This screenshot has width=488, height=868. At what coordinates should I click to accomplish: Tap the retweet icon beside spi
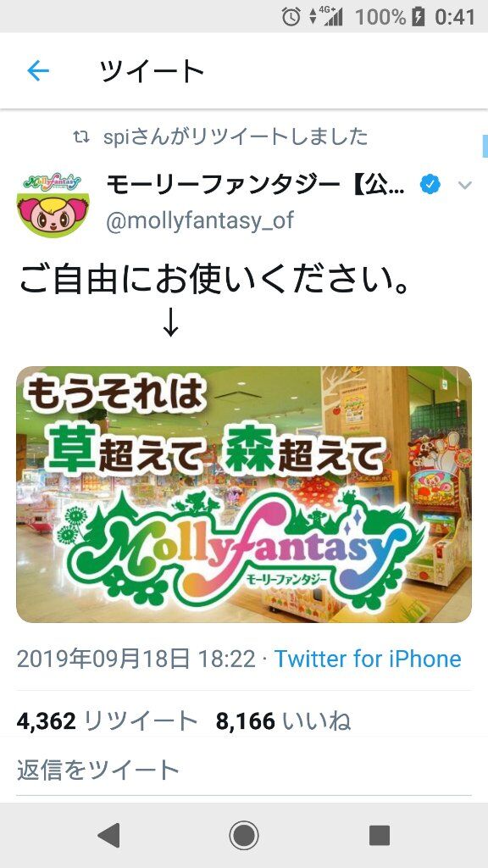pyautogui.click(x=81, y=137)
